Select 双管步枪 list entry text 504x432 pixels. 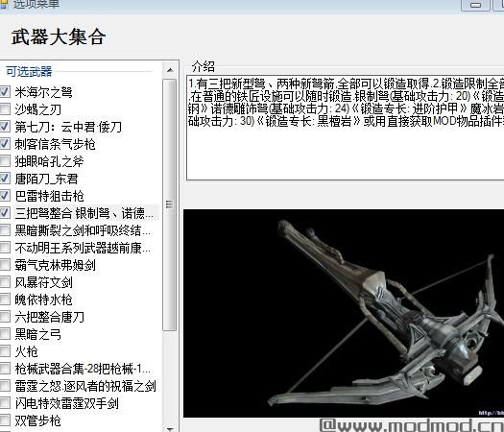(38, 420)
